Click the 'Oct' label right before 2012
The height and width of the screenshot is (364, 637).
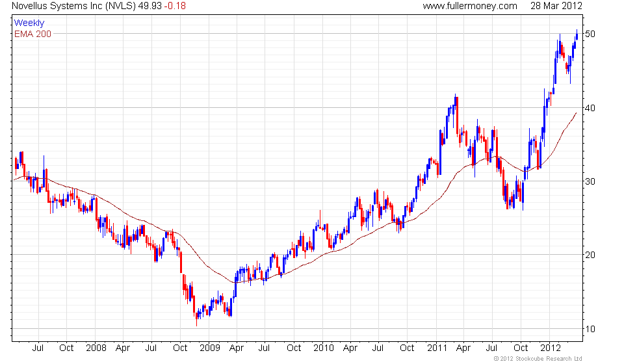tap(521, 348)
